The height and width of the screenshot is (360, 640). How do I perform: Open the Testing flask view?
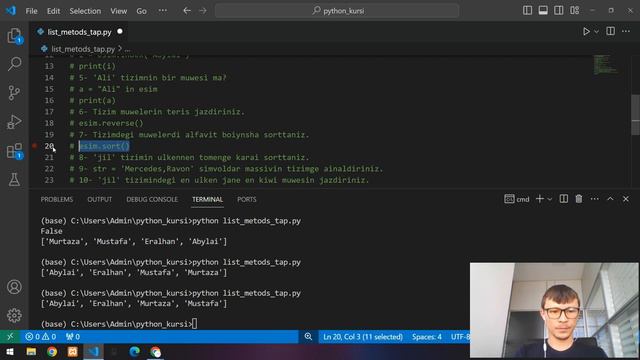[x=14, y=179]
